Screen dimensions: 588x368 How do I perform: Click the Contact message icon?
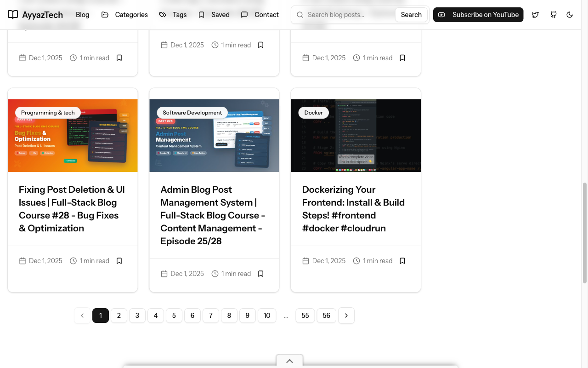coord(244,15)
